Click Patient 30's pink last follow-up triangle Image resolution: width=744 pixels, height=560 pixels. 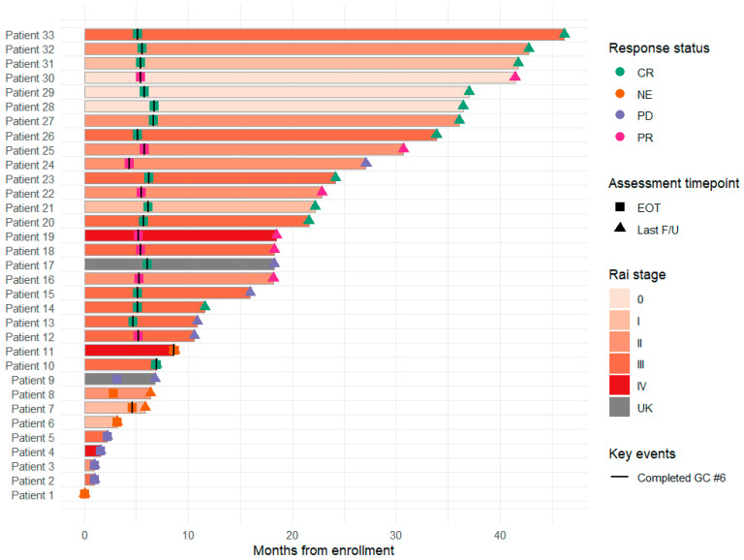point(514,76)
